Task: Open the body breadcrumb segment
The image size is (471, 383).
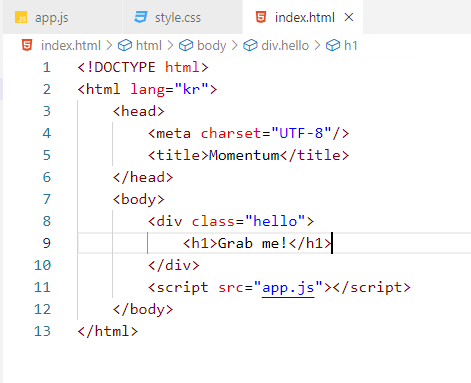Action: (x=211, y=46)
